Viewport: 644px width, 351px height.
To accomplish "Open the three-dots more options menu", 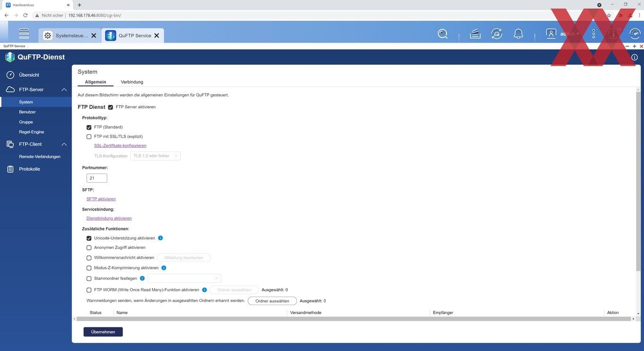I will pos(594,34).
